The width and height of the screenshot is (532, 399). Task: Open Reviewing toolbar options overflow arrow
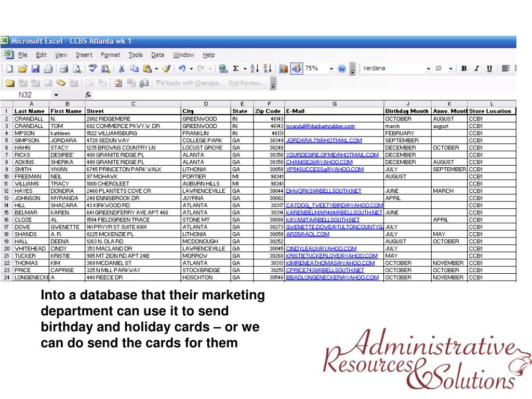[273, 83]
